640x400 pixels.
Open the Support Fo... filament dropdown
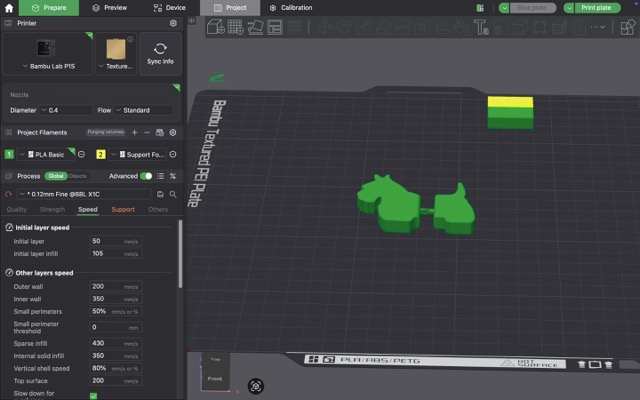click(138, 154)
